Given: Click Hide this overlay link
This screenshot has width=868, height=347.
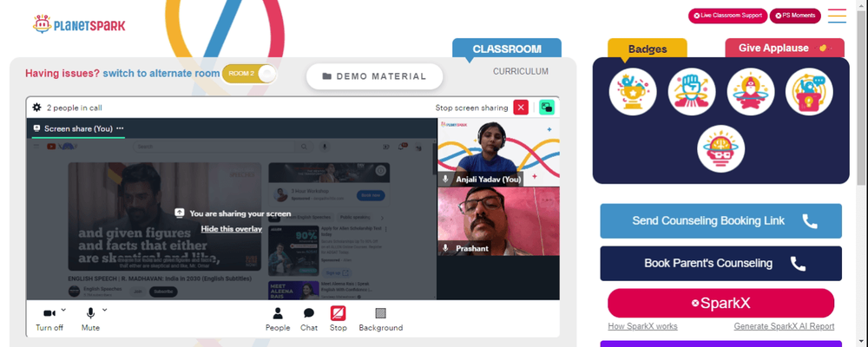Looking at the screenshot, I should point(232,228).
